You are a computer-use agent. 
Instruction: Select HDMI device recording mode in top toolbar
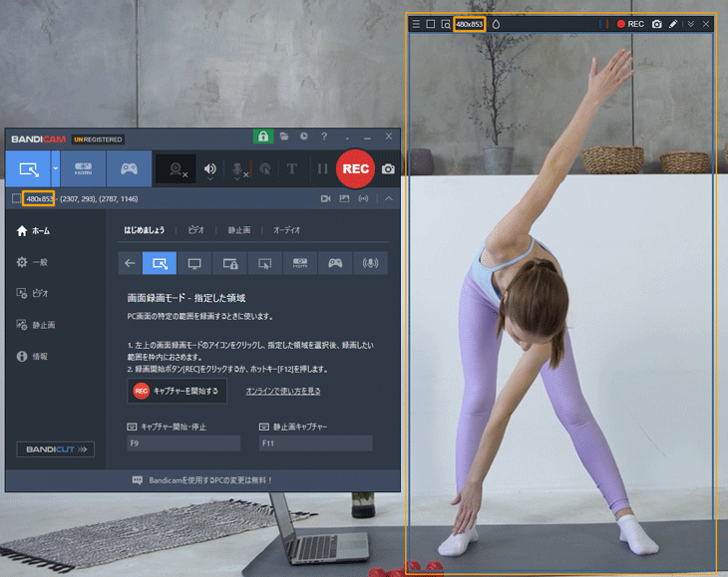(x=84, y=168)
